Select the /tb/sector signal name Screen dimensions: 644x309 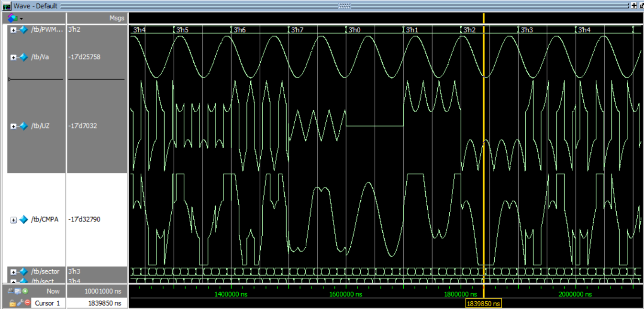[x=45, y=272]
